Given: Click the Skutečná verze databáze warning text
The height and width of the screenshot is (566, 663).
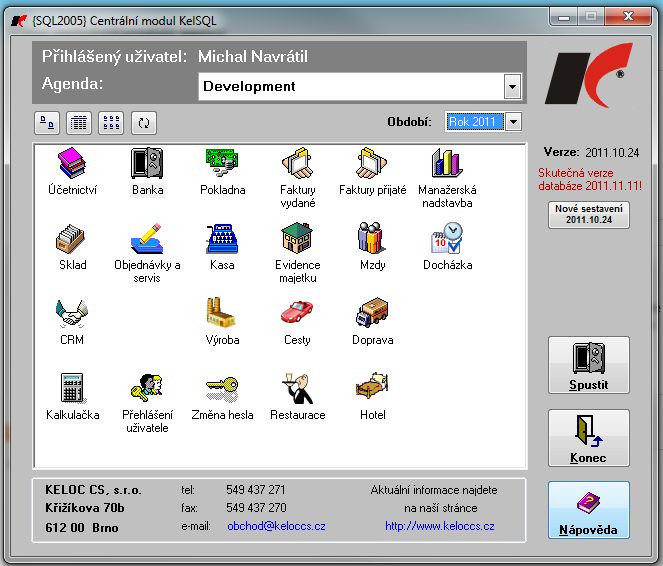Looking at the screenshot, I should pyautogui.click(x=590, y=179).
